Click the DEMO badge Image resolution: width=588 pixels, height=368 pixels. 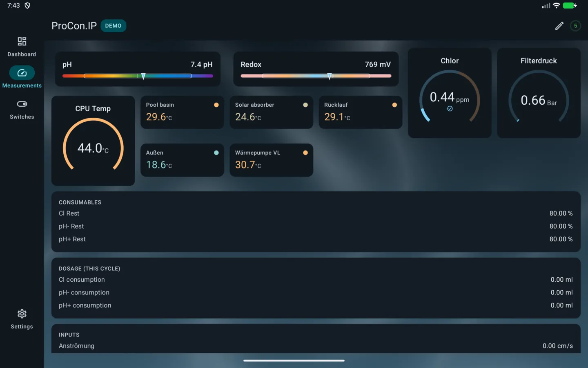(113, 26)
